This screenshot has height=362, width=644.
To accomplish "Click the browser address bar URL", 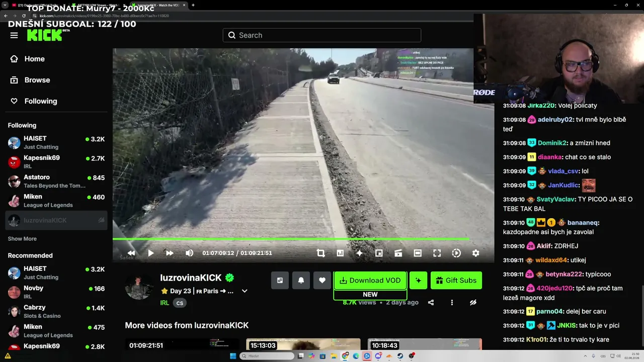I will click(x=104, y=16).
